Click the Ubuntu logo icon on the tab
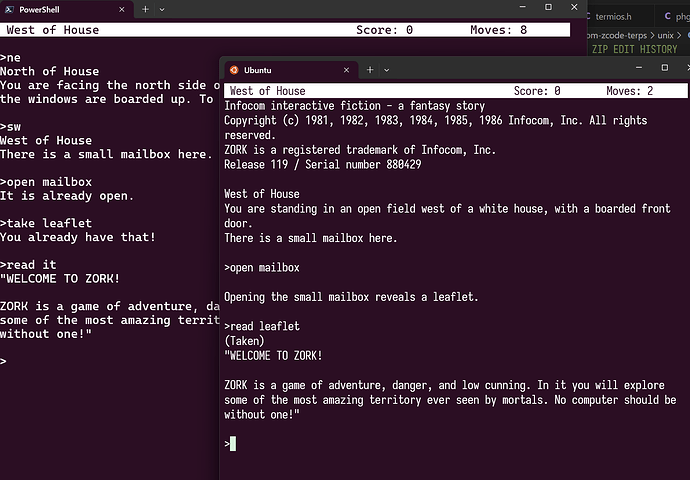Screen dimensions: 690x480 click(234, 70)
